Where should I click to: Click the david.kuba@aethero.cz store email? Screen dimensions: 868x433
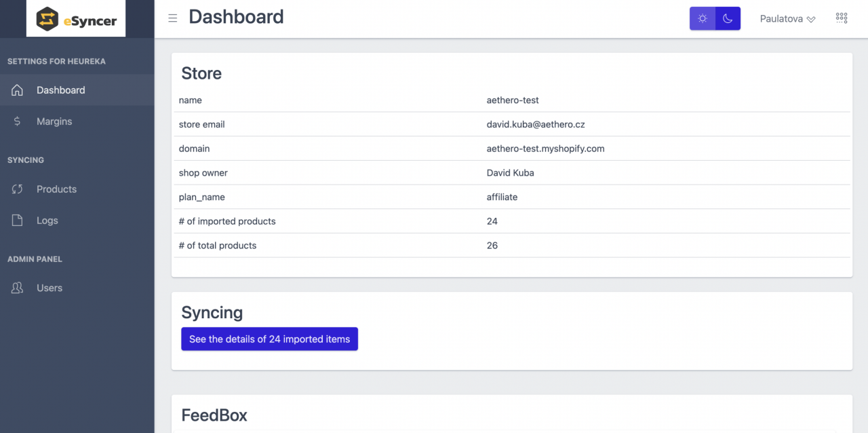coord(536,124)
